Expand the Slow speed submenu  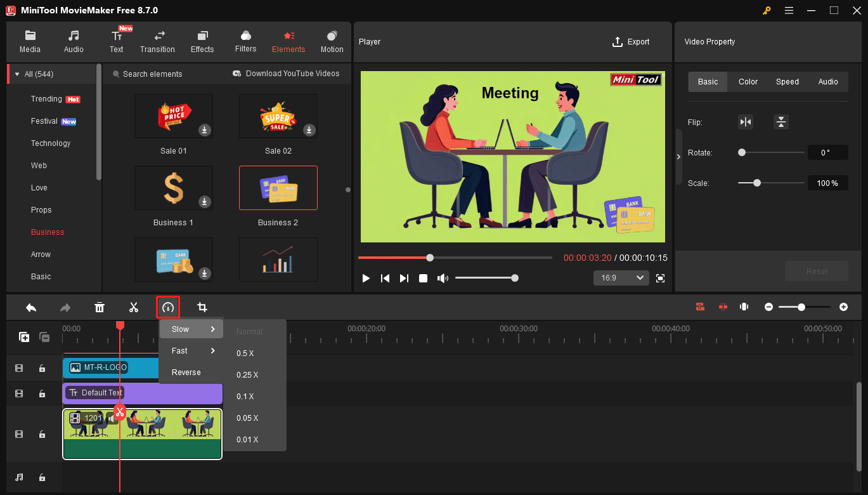click(191, 329)
